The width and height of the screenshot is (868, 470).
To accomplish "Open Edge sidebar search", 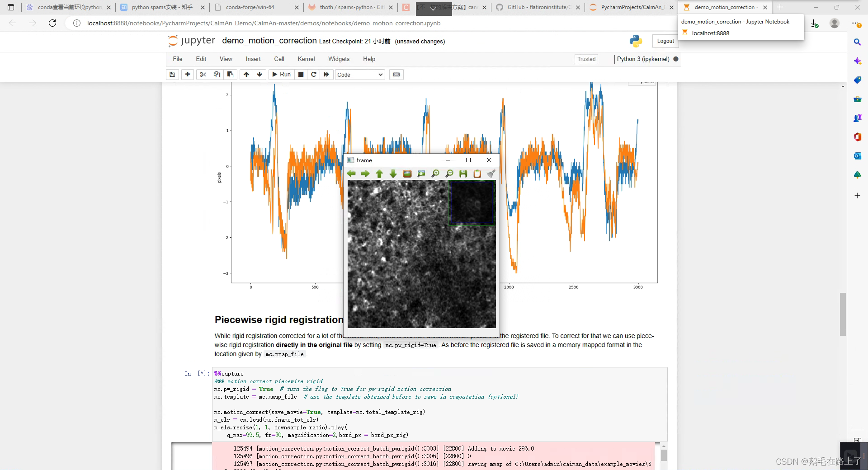I will coord(857,42).
